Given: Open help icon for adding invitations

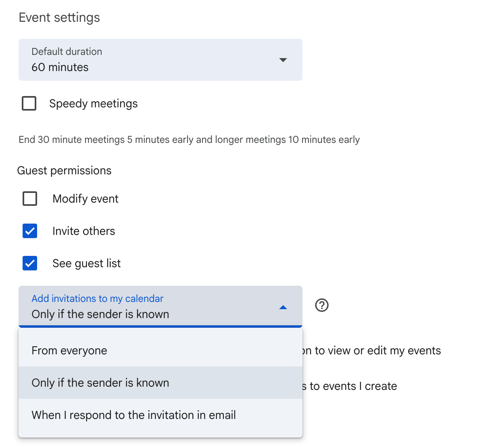Looking at the screenshot, I should click(x=322, y=306).
